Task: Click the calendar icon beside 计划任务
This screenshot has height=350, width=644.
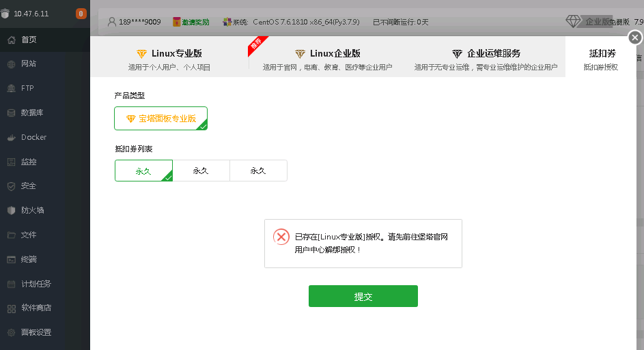Action: click(x=11, y=284)
